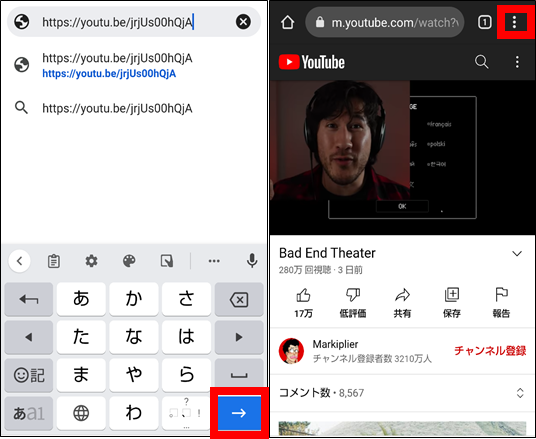This screenshot has width=536, height=439.
Task: Tap the globe icon in the URL bar
Action: 22,22
